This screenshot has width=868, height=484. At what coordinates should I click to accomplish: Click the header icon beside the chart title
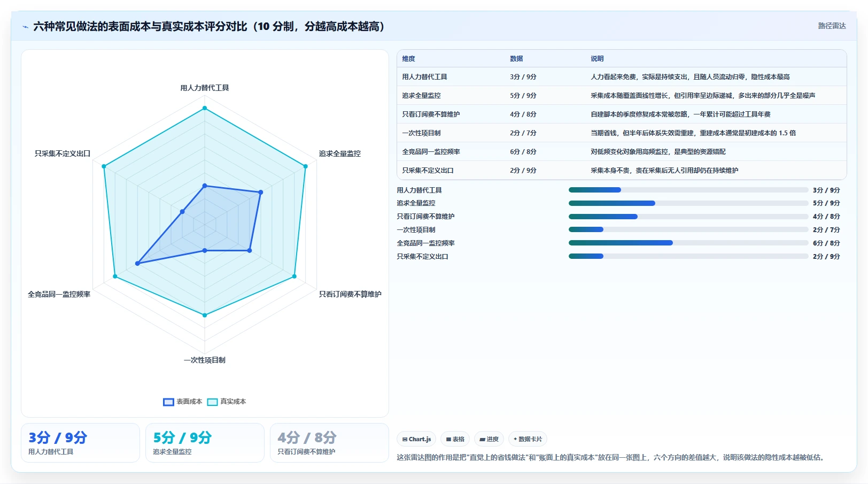pos(25,27)
